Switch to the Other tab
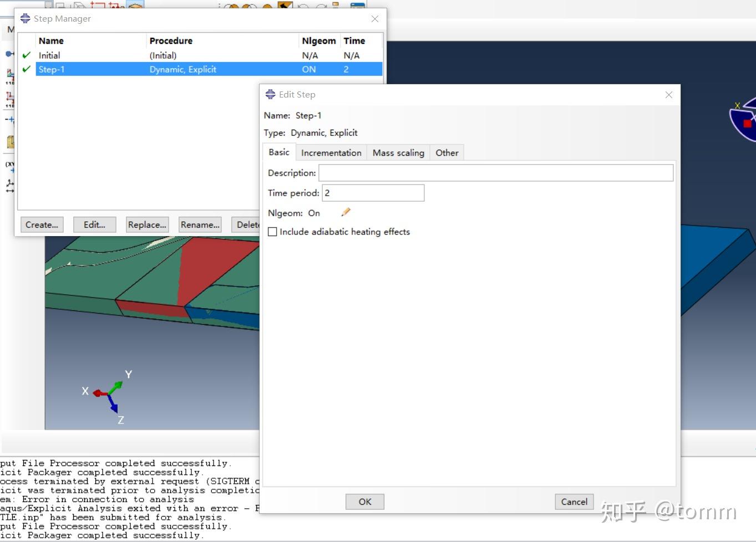 point(447,152)
